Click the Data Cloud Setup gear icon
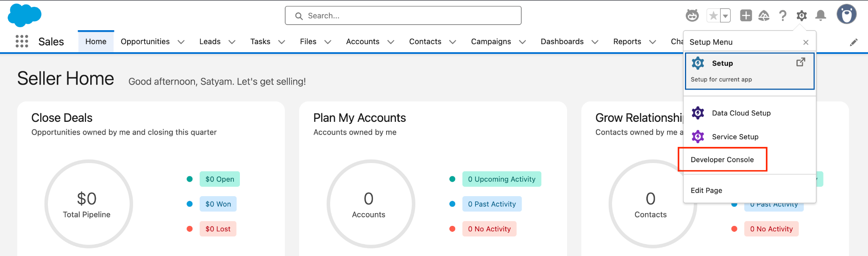868x256 pixels. pyautogui.click(x=698, y=113)
